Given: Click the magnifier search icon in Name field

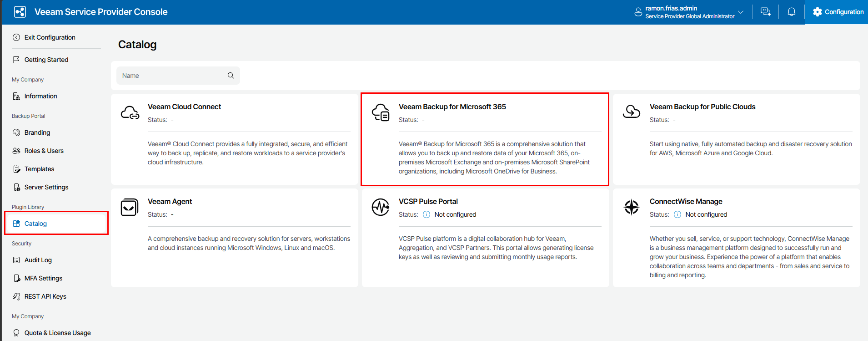Looking at the screenshot, I should (x=231, y=76).
